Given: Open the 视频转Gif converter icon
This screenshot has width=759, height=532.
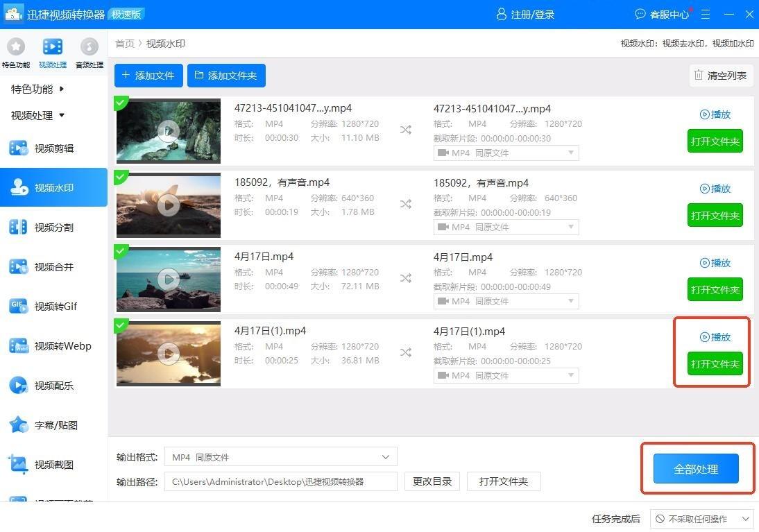Looking at the screenshot, I should 18,306.
